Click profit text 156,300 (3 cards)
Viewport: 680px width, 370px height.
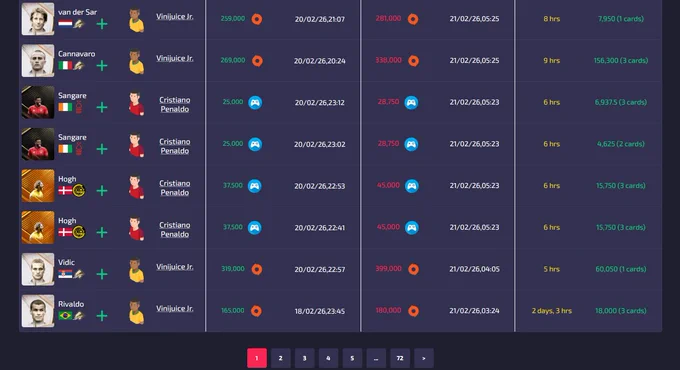click(x=621, y=61)
